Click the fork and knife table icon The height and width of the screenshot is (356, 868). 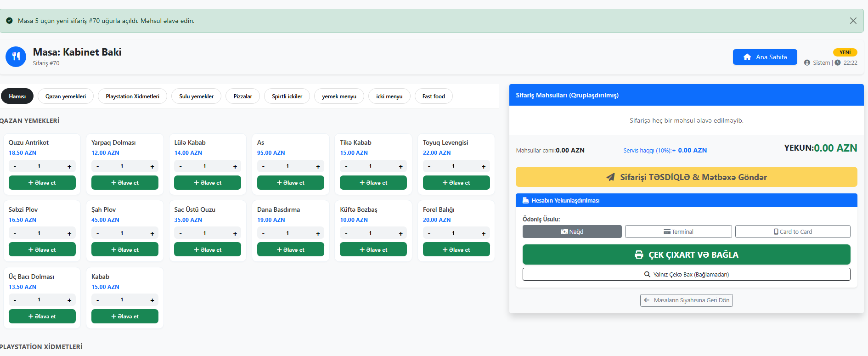(x=16, y=57)
